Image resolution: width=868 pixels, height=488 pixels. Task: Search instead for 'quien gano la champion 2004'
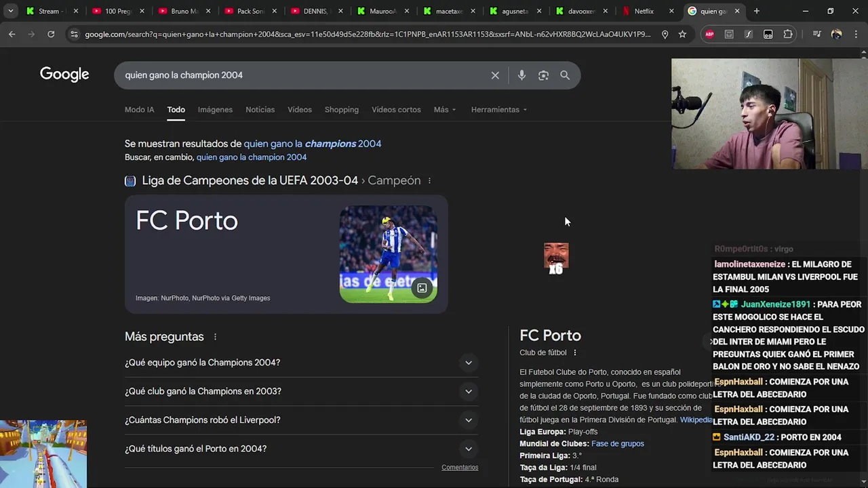(252, 157)
